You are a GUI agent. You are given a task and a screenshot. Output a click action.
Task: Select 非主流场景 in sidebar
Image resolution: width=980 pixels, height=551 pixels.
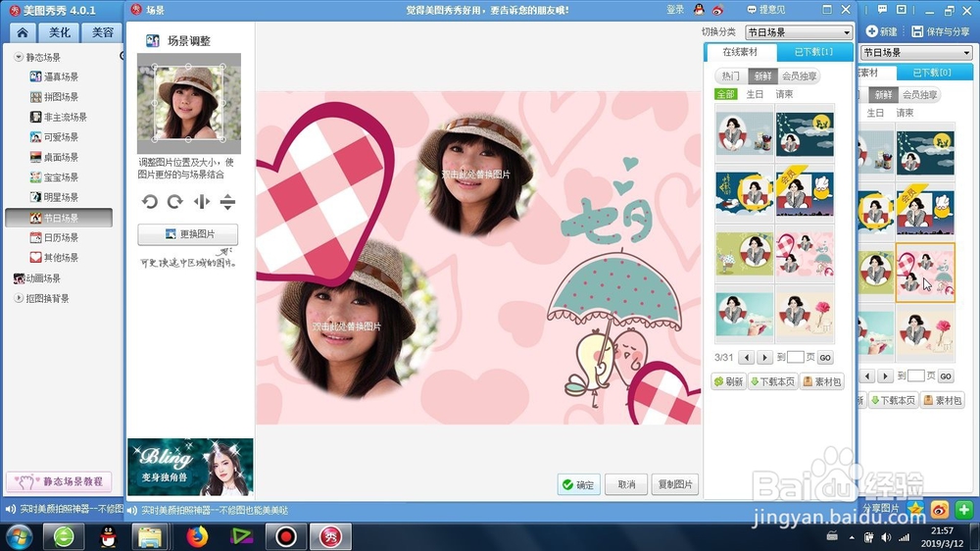pos(59,117)
